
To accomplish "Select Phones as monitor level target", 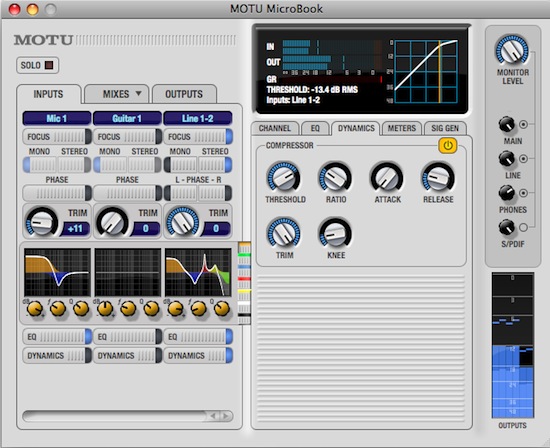I will point(523,193).
